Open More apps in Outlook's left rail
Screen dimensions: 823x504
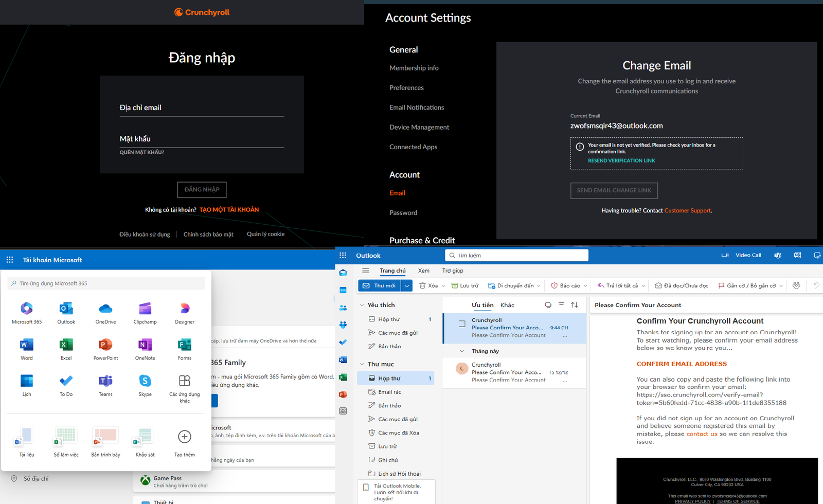tap(343, 411)
